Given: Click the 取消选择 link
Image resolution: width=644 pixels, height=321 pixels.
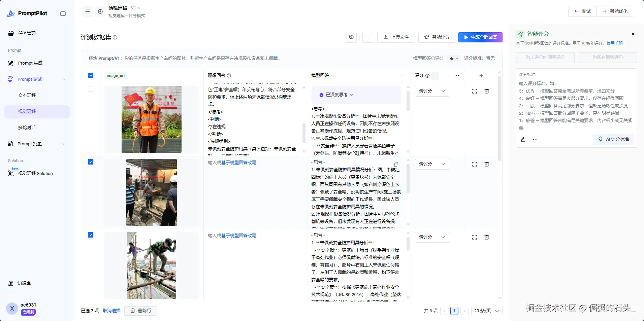Looking at the screenshot, I should [111, 311].
